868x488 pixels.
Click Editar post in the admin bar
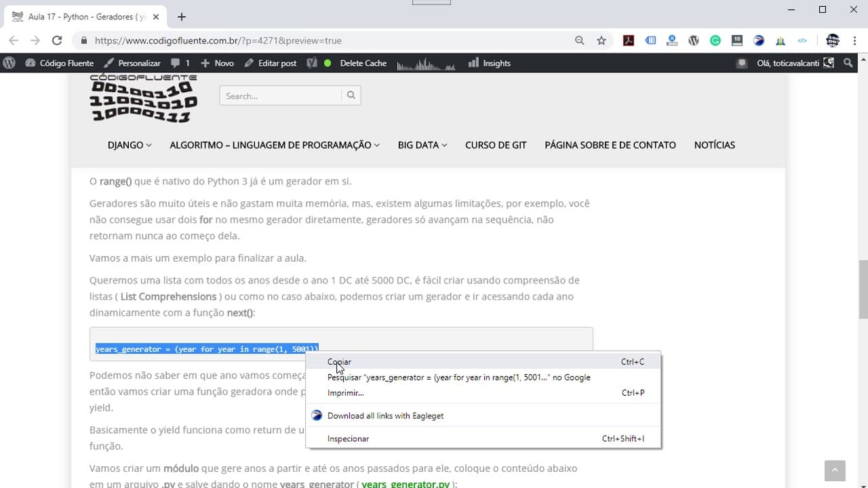click(x=271, y=63)
